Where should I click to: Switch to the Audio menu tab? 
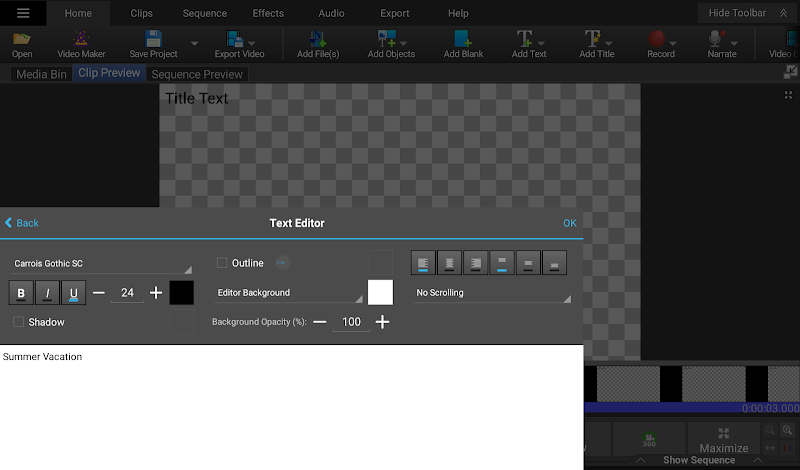(x=331, y=13)
